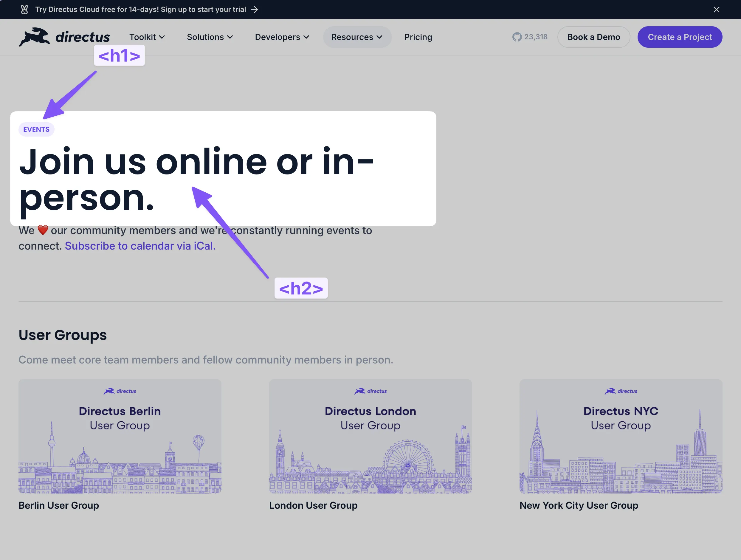Dismiss the Directus Cloud trial banner
This screenshot has height=560, width=741.
coord(717,9)
